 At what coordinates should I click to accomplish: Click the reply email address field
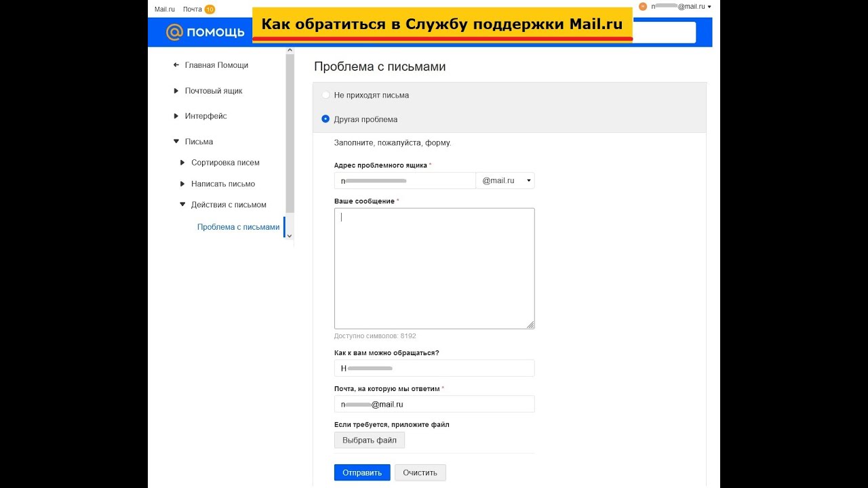[434, 404]
